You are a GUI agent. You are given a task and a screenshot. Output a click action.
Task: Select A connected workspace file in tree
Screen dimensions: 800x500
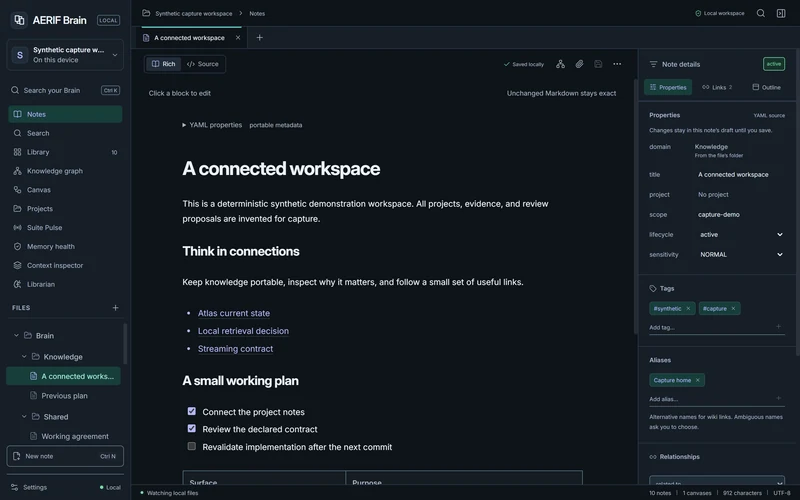point(64,376)
